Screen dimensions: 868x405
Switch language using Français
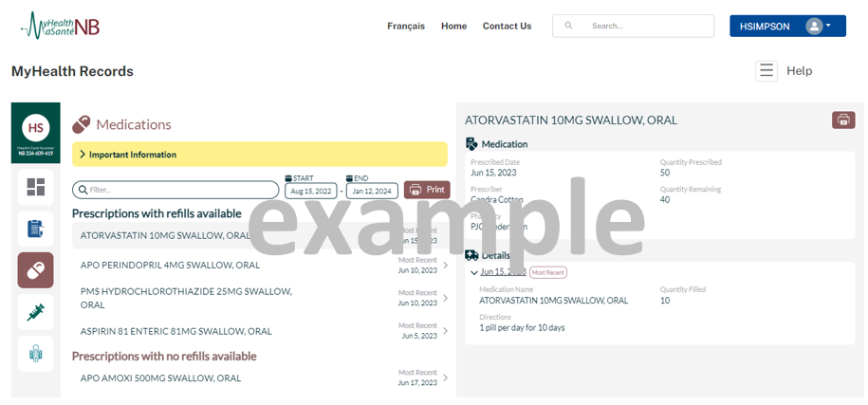click(406, 27)
